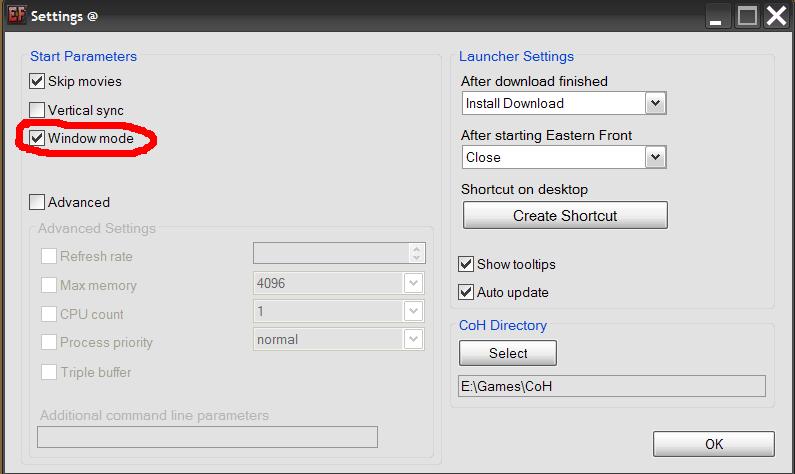This screenshot has height=474, width=795.
Task: Click the Start Parameters group heading
Action: coord(84,56)
